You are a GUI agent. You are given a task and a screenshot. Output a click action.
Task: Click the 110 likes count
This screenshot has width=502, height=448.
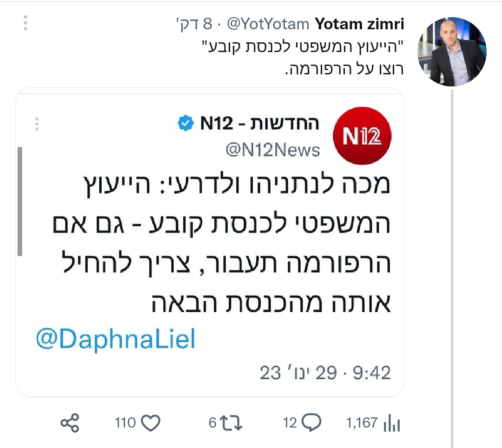click(x=125, y=423)
